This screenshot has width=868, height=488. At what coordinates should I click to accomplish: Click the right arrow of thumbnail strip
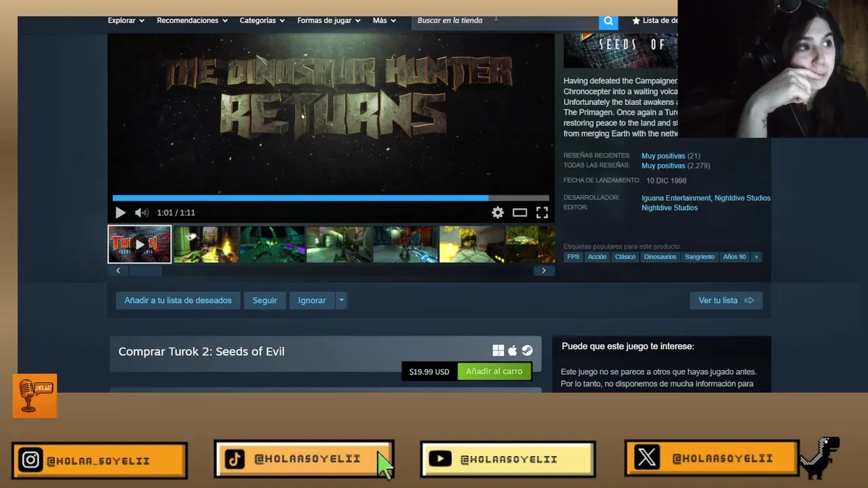(543, 270)
